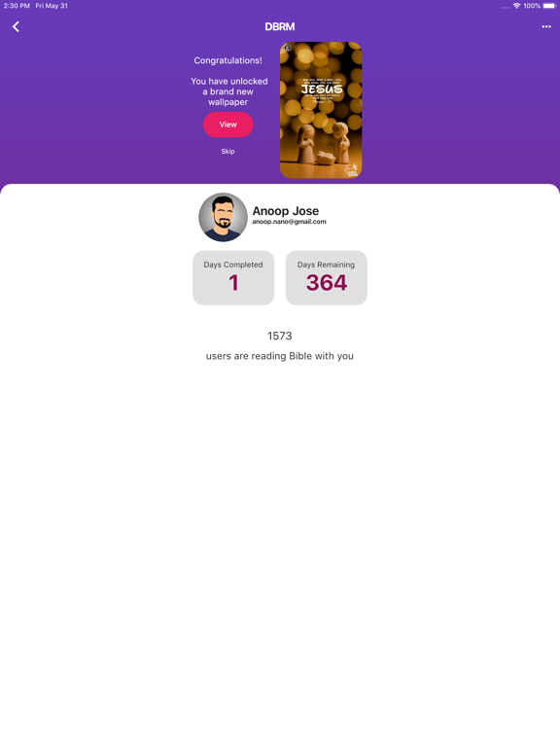560x747 pixels.
Task: Tap the anoop.nano@gmail.com email address
Action: pos(289,222)
